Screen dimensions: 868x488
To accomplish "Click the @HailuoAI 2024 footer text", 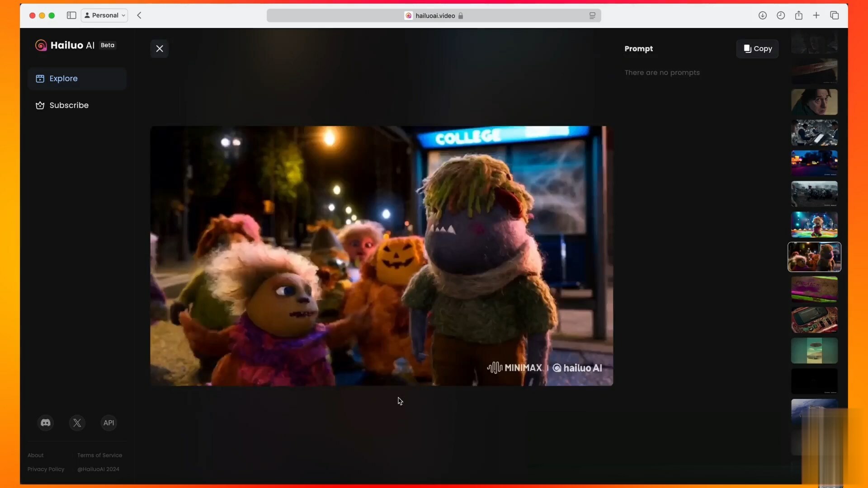I will [x=98, y=469].
